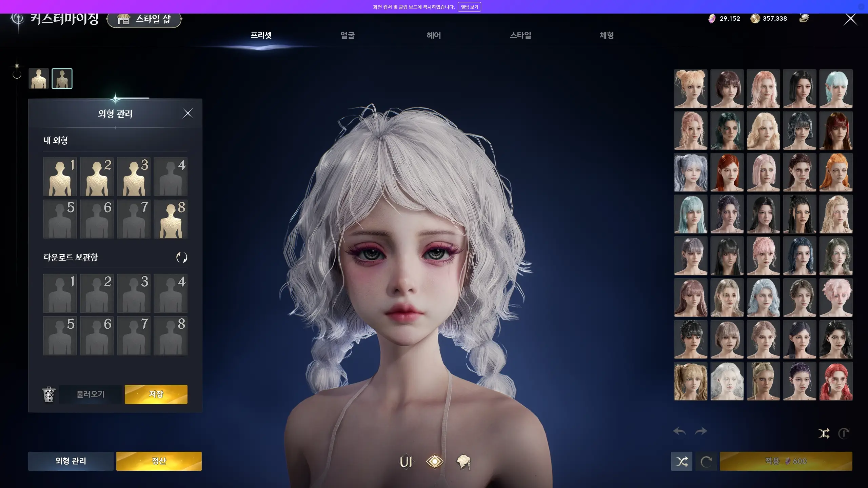Switch to the 스타일 tab
The width and height of the screenshot is (868, 488).
click(x=520, y=35)
